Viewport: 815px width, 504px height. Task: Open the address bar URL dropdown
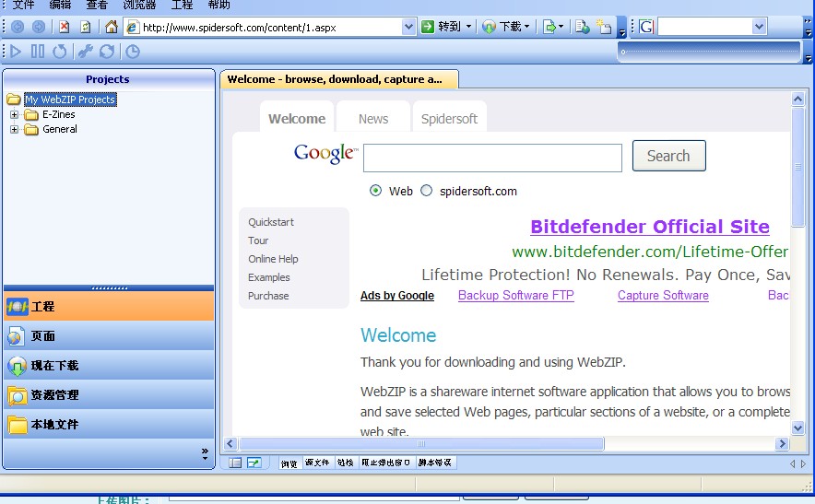click(x=409, y=27)
